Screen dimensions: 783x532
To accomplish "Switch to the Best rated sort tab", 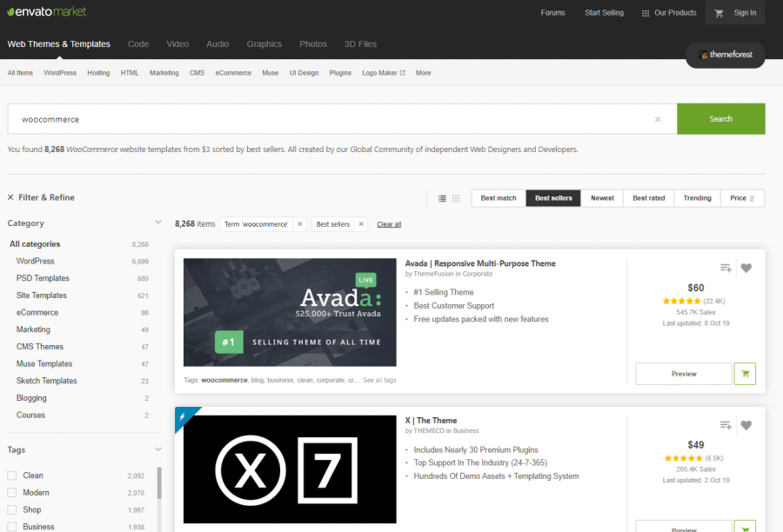I will (x=648, y=198).
